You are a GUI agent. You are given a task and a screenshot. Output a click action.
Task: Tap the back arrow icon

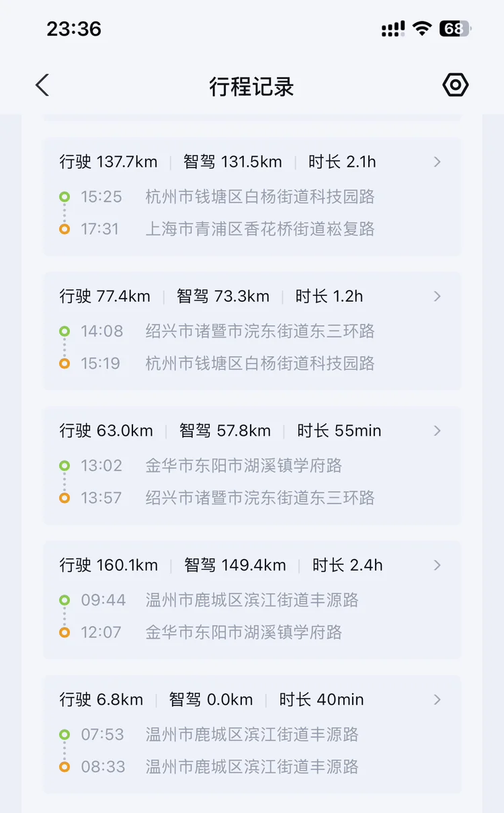point(42,85)
